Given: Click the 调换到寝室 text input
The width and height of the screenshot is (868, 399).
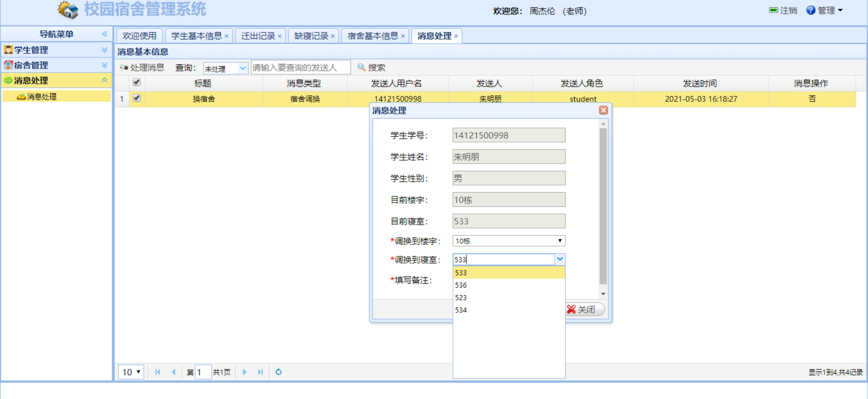Looking at the screenshot, I should (504, 259).
